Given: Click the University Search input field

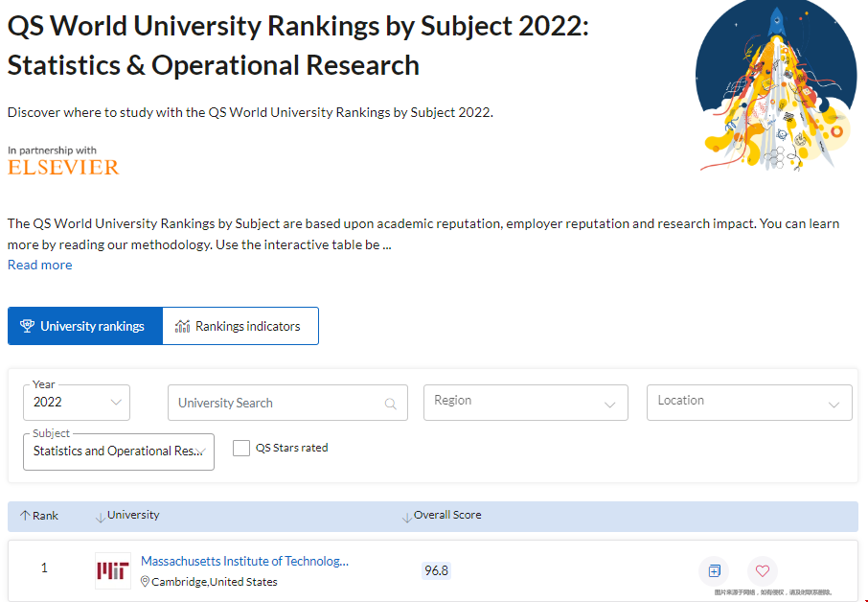Looking at the screenshot, I should pos(287,403).
